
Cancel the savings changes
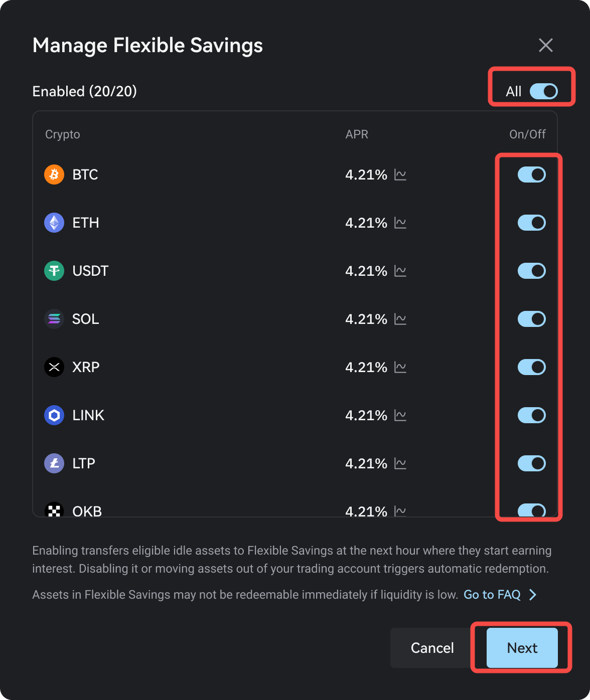pyautogui.click(x=432, y=648)
